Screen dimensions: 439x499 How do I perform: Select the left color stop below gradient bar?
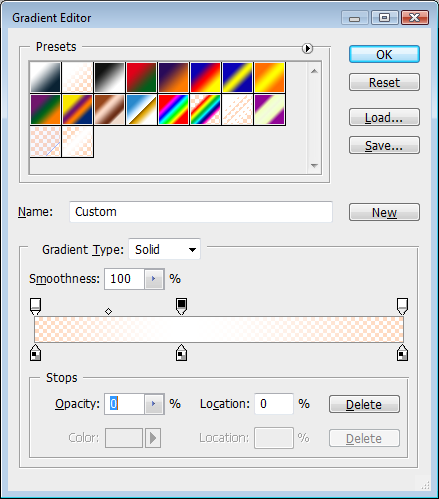pyautogui.click(x=36, y=353)
